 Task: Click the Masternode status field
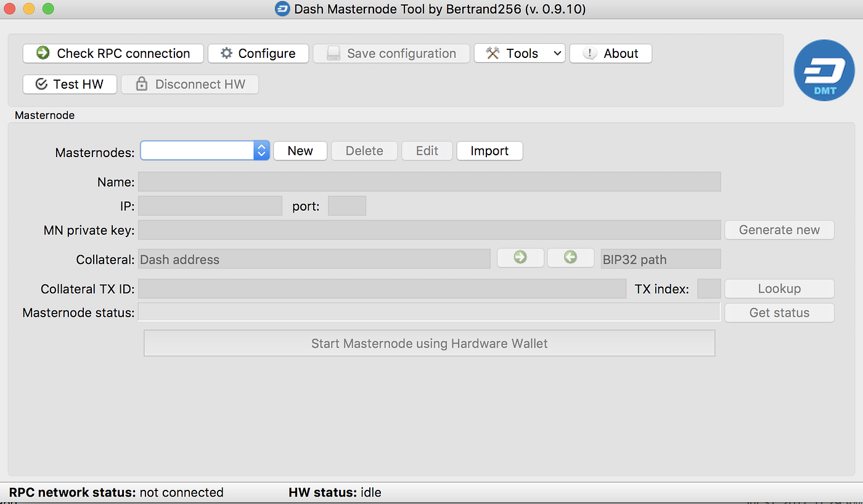coord(429,312)
